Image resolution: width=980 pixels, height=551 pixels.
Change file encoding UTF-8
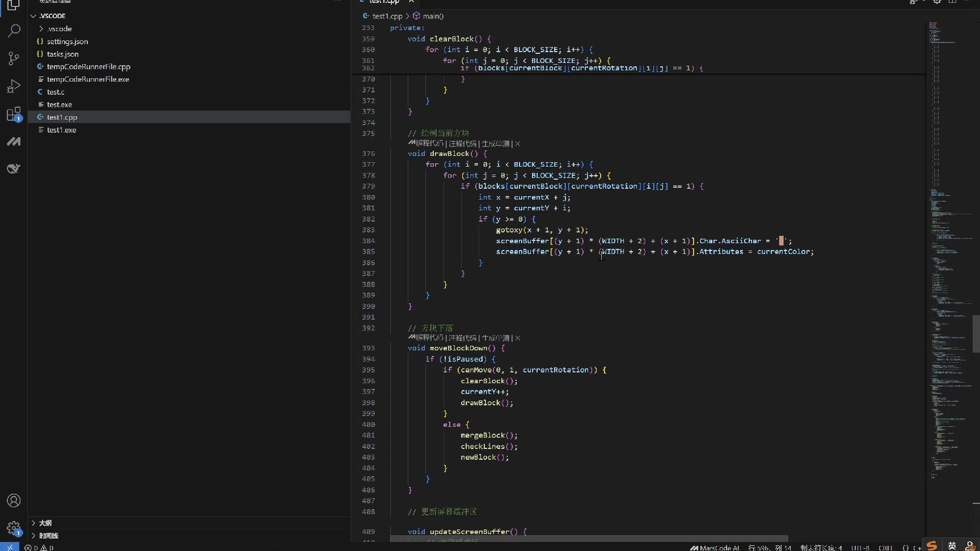[860, 548]
